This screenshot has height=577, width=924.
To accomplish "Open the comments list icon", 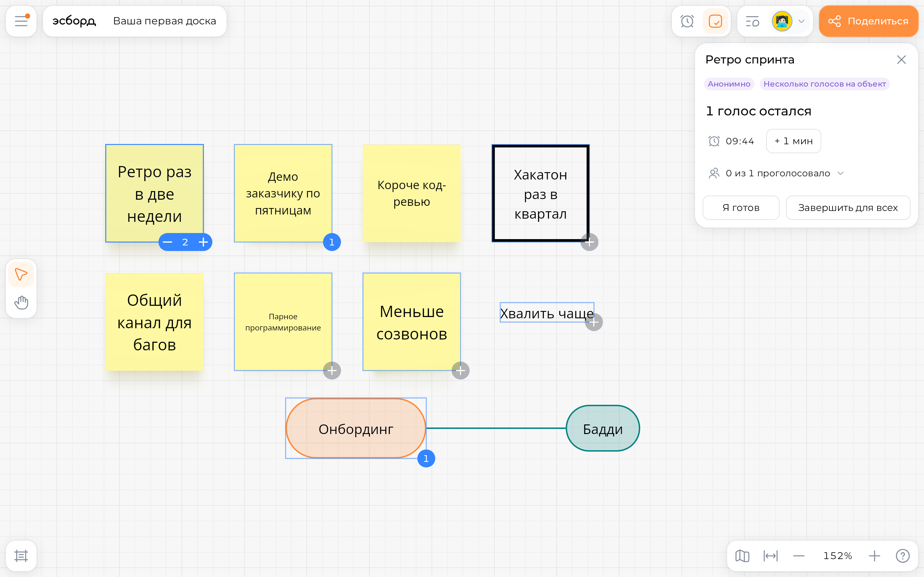I will tap(753, 21).
